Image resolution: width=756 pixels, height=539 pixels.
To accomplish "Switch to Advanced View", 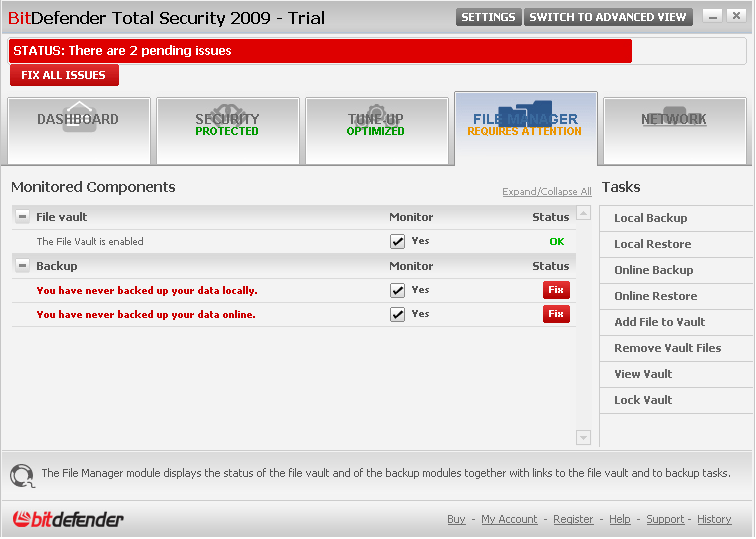I will click(x=608, y=17).
